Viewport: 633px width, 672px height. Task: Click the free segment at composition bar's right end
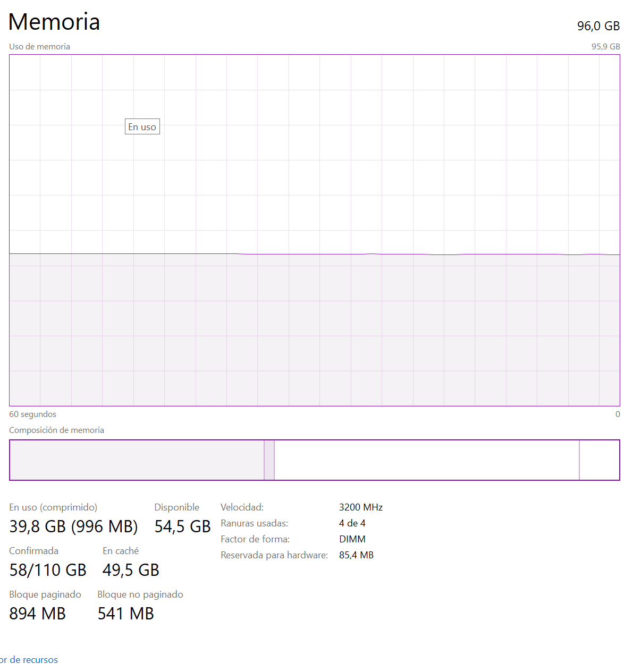(x=599, y=460)
